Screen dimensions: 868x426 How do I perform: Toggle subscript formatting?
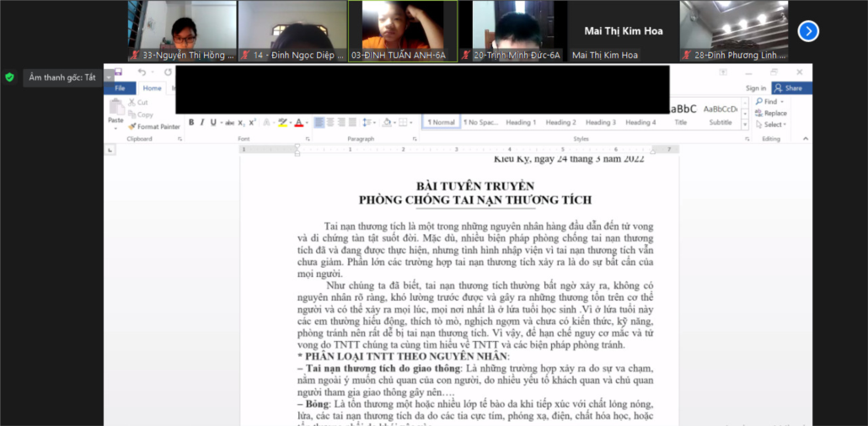coord(241,122)
